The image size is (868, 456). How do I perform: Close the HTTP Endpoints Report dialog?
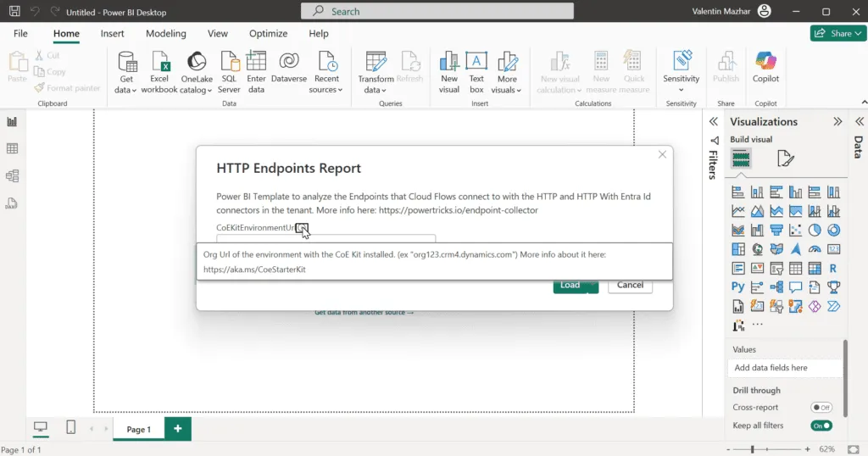click(662, 154)
